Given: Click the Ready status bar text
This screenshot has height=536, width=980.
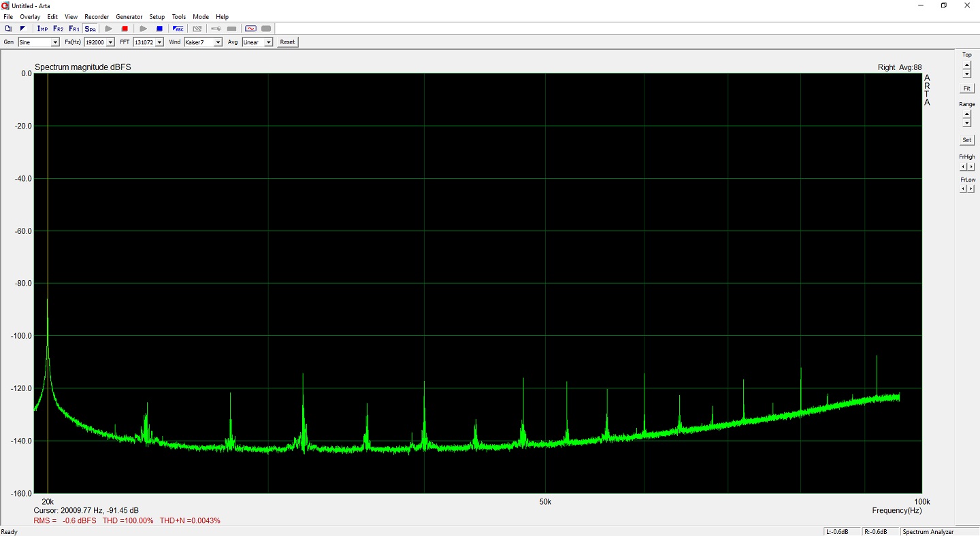Looking at the screenshot, I should point(10,532).
